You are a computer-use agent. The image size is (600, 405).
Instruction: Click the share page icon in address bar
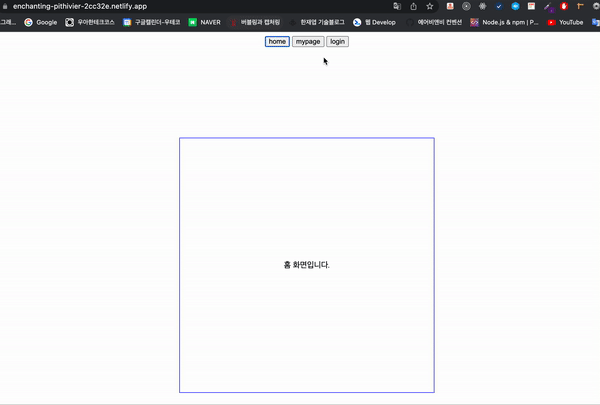[413, 6]
